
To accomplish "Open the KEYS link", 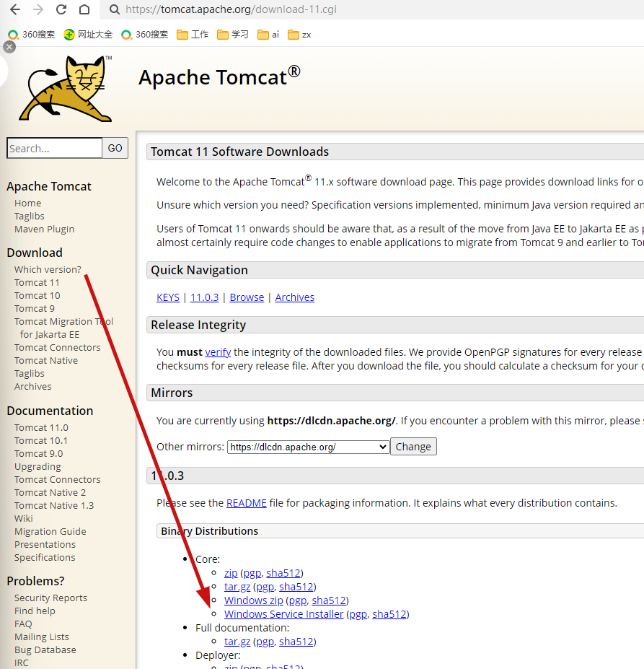I will (168, 297).
